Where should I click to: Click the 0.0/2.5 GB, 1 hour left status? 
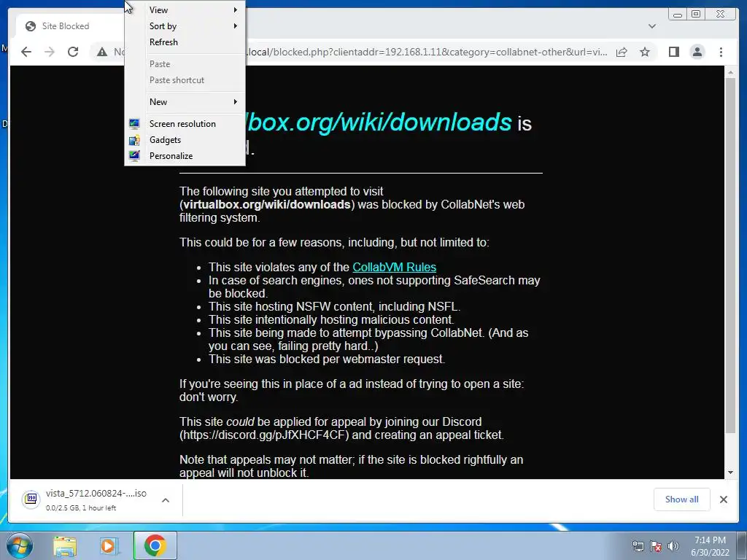(81, 508)
